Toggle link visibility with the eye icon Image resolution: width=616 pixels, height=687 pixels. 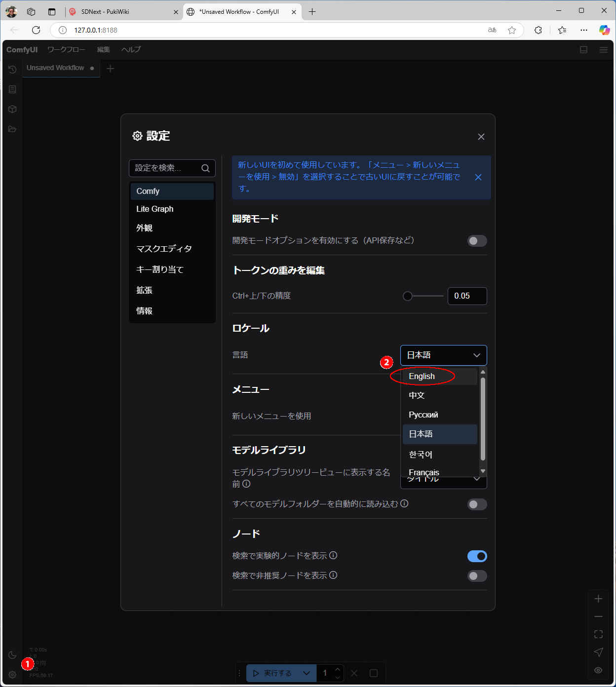(598, 670)
